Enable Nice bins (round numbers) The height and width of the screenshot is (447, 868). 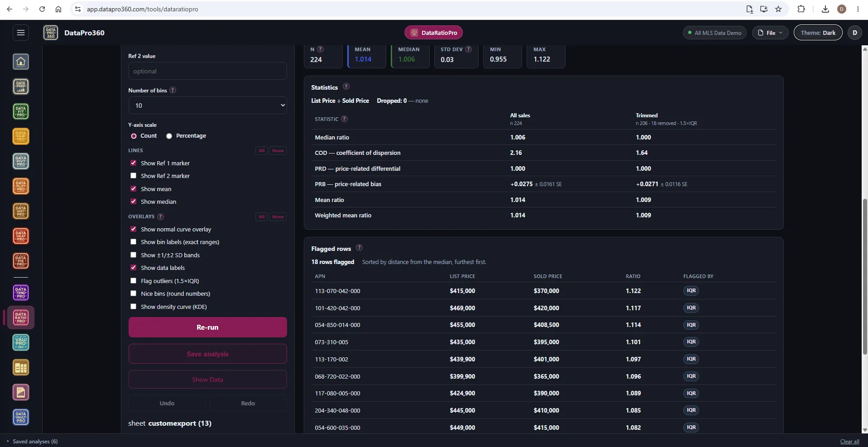pos(133,293)
